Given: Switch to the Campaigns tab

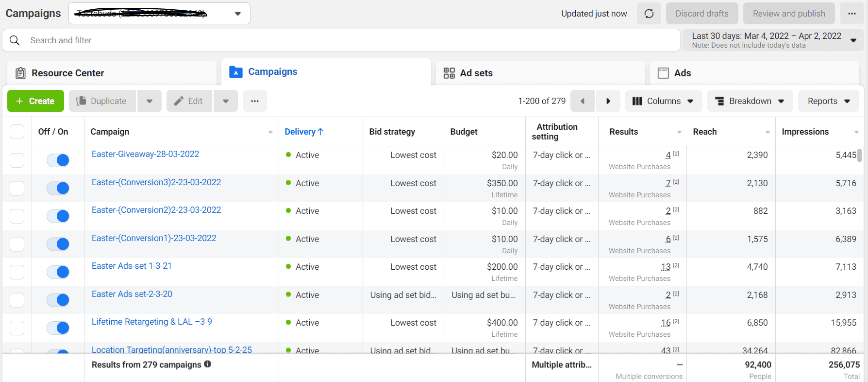Looking at the screenshot, I should (x=326, y=72).
